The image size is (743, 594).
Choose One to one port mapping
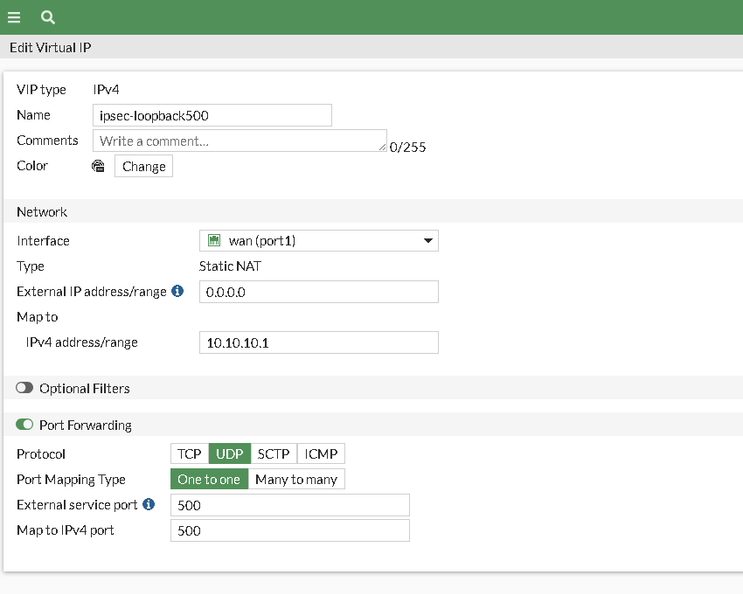(x=209, y=479)
